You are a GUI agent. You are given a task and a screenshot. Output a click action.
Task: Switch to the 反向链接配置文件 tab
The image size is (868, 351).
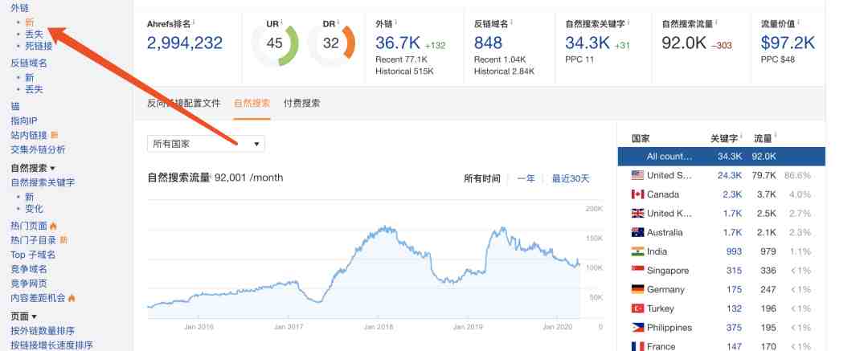point(184,103)
